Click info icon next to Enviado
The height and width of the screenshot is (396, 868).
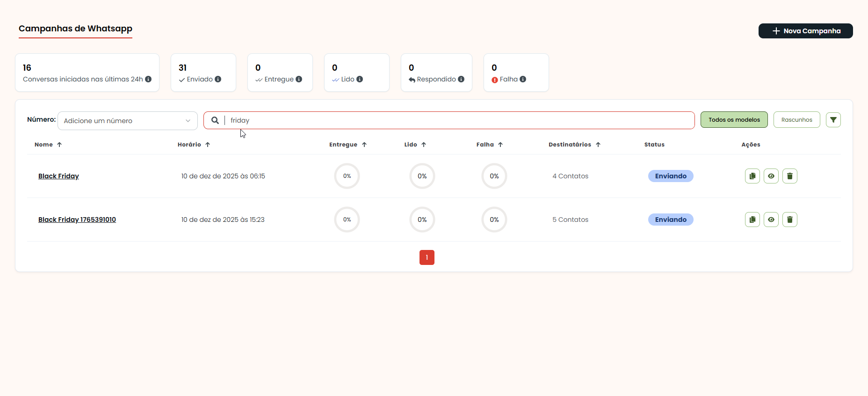[218, 79]
